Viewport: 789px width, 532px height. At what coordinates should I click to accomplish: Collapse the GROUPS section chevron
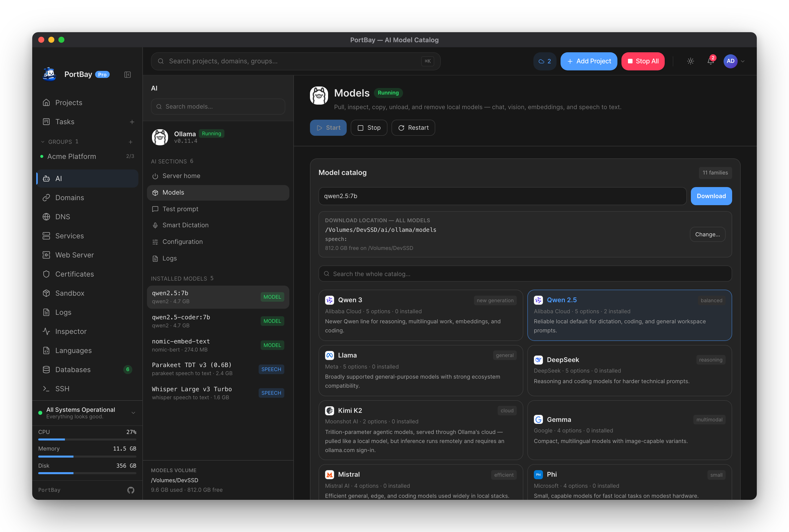43,142
